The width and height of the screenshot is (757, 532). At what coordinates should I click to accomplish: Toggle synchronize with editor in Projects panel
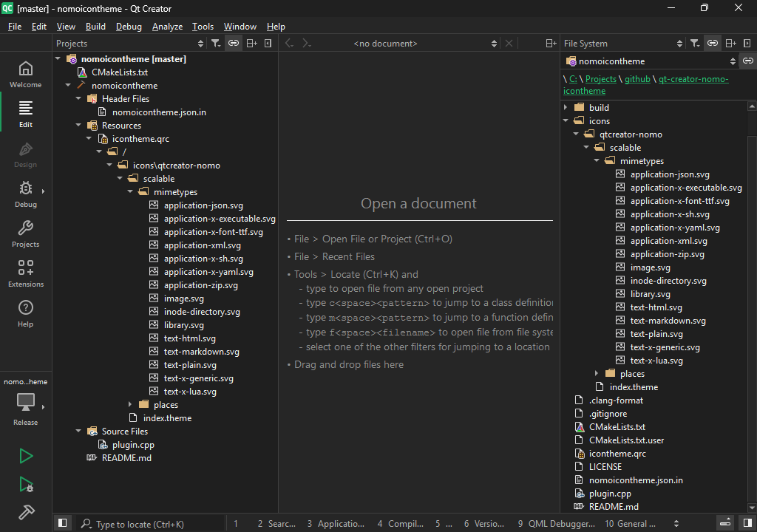tap(234, 44)
